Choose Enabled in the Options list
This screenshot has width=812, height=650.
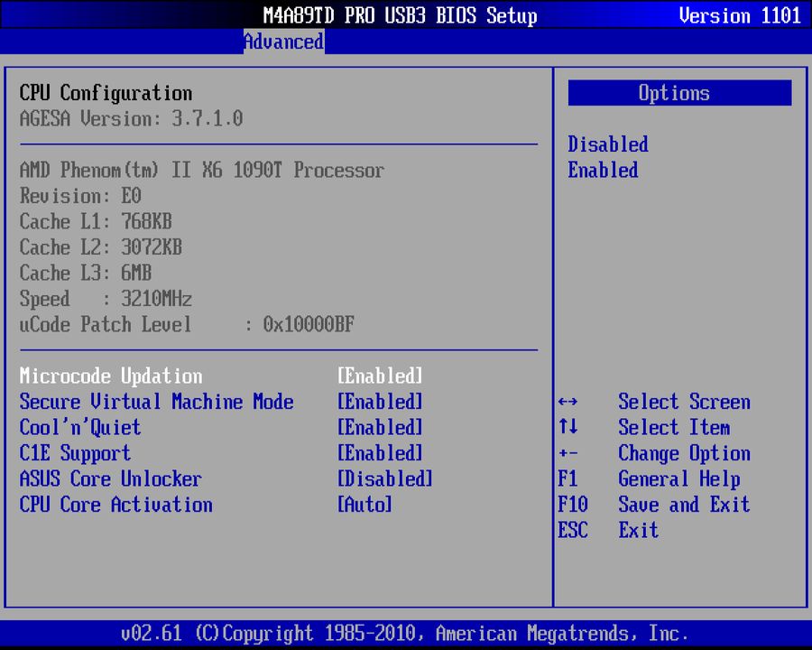pos(603,171)
